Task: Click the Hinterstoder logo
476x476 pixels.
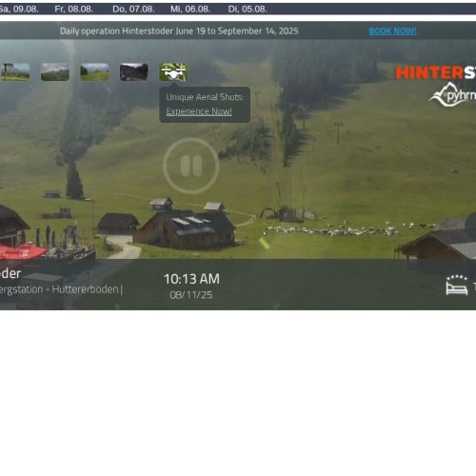Action: tap(436, 72)
